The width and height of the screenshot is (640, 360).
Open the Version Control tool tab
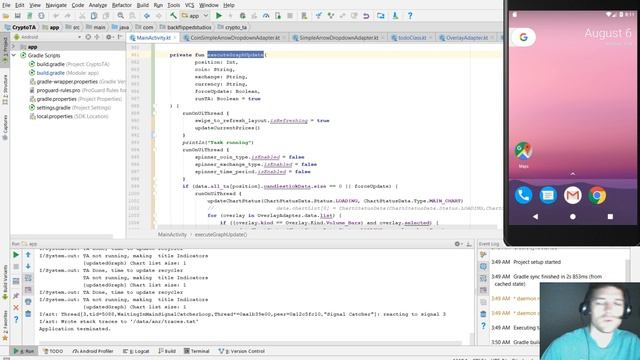pyautogui.click(x=242, y=351)
